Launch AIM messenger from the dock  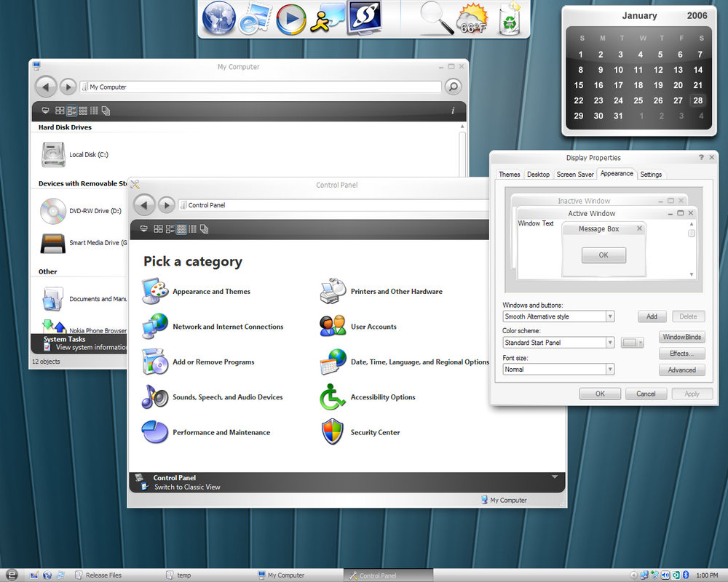(327, 19)
